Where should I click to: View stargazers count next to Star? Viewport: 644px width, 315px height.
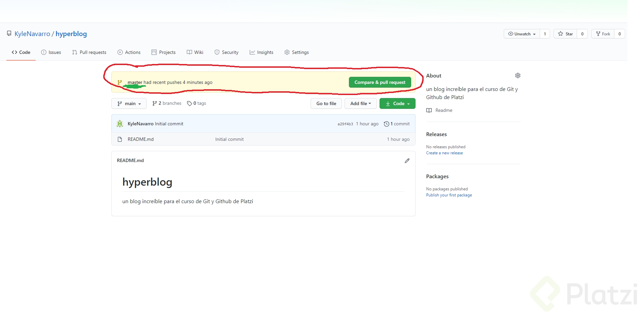click(x=582, y=34)
